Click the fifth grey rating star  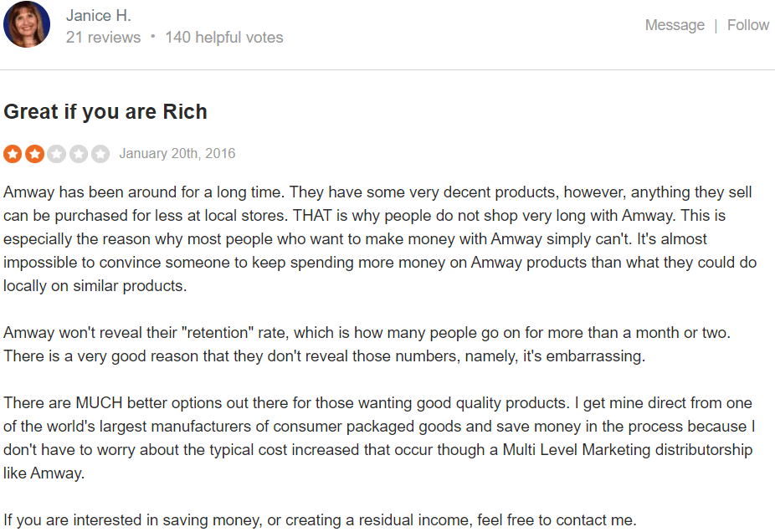[x=100, y=154]
